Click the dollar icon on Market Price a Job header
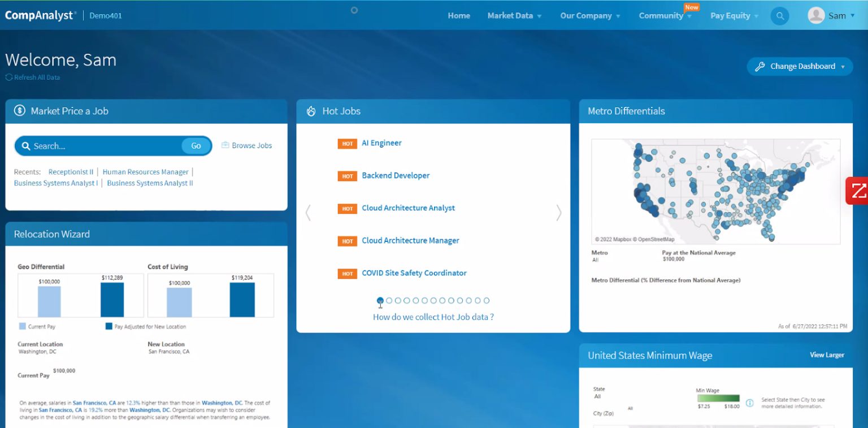The height and width of the screenshot is (428, 868). [20, 111]
